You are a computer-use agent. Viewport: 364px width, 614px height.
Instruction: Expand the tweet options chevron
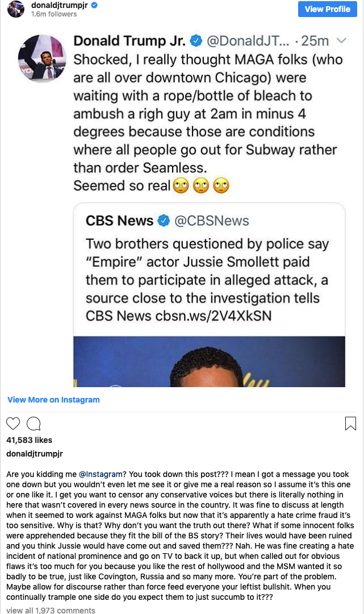pyautogui.click(x=341, y=41)
